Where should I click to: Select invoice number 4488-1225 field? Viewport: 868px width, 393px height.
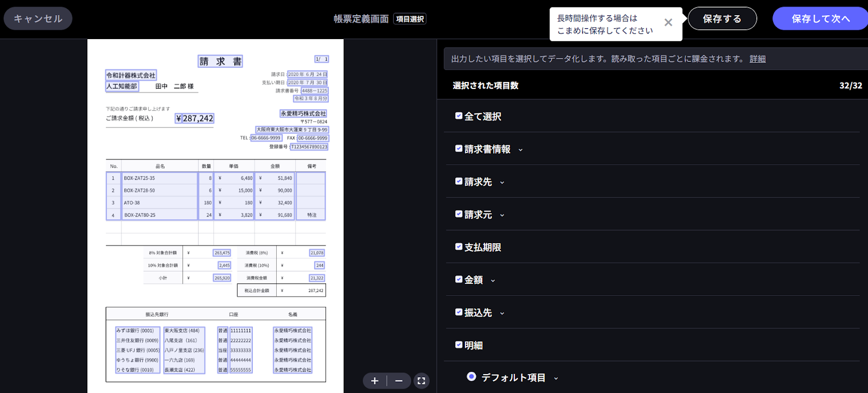315,91
